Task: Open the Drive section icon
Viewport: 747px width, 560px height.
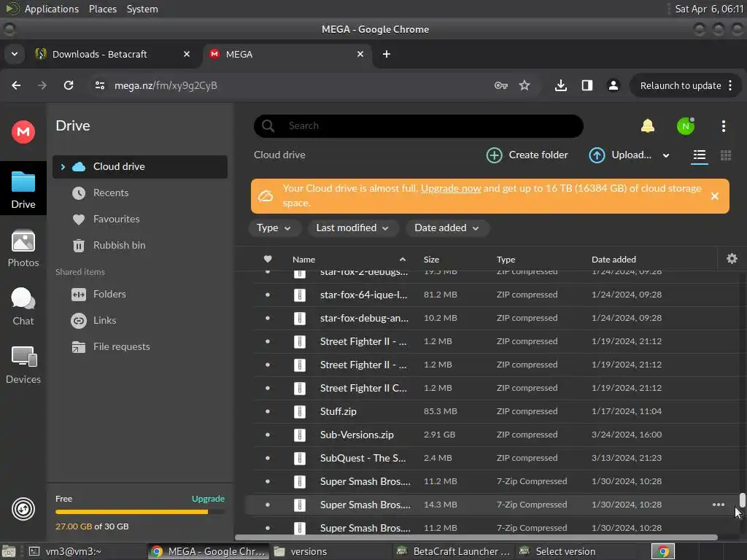Action: pos(23,190)
